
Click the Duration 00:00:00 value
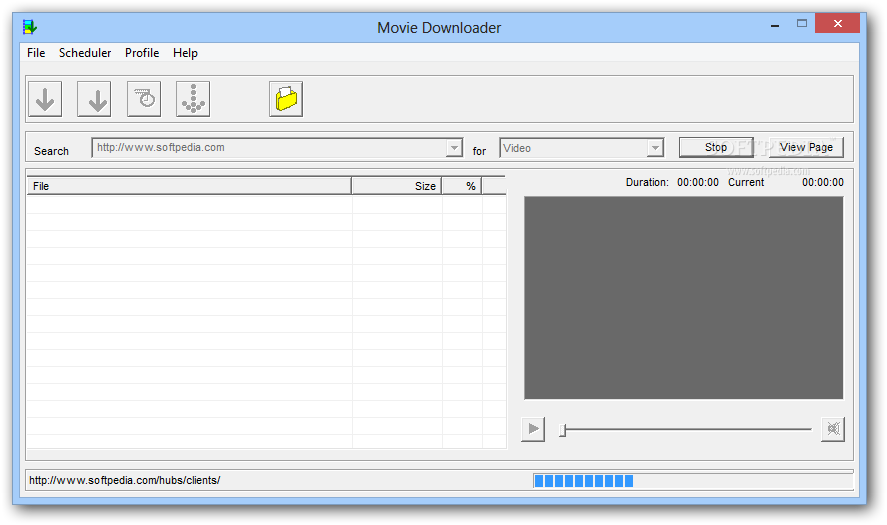coord(698,182)
